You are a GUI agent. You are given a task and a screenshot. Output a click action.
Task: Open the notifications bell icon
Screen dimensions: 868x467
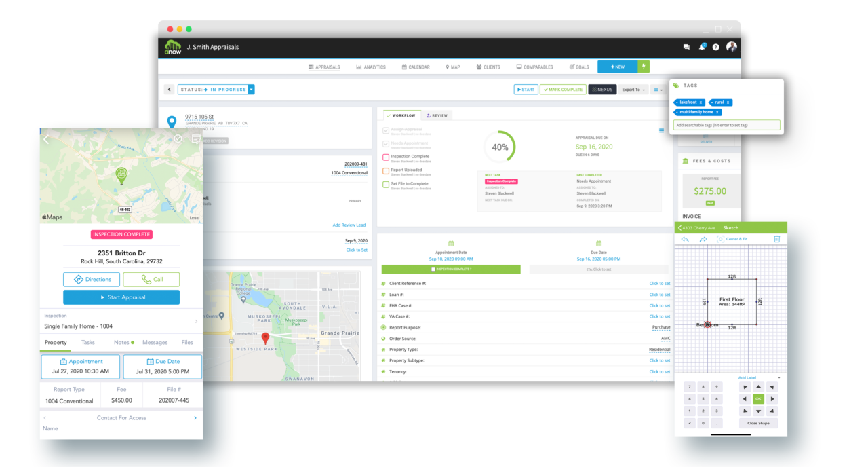point(702,47)
